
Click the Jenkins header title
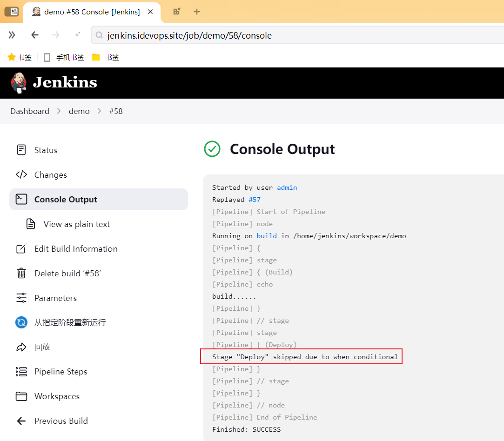65,82
